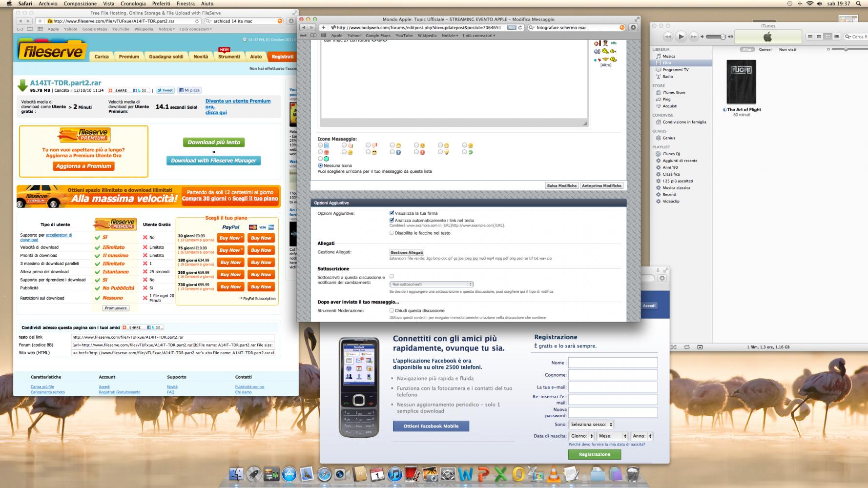Viewport: 868px width, 488px height.
Task: Switch iTunes to list view
Action: 810,37
